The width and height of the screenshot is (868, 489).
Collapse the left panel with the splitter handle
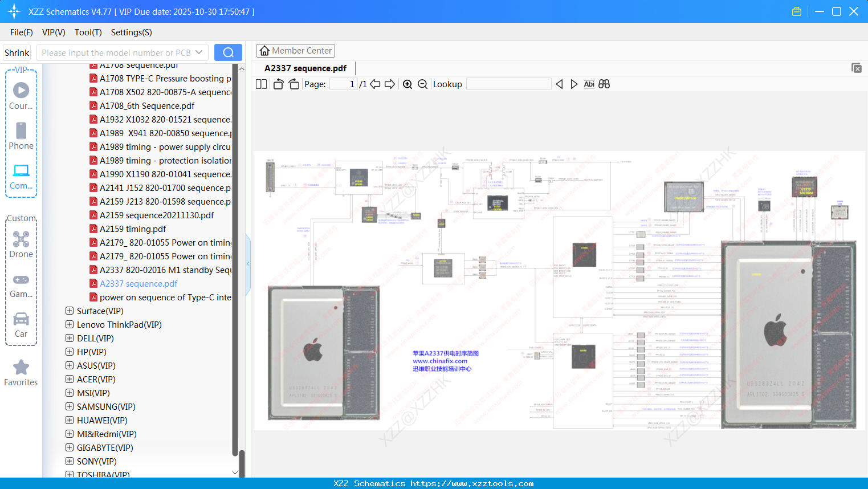248,264
